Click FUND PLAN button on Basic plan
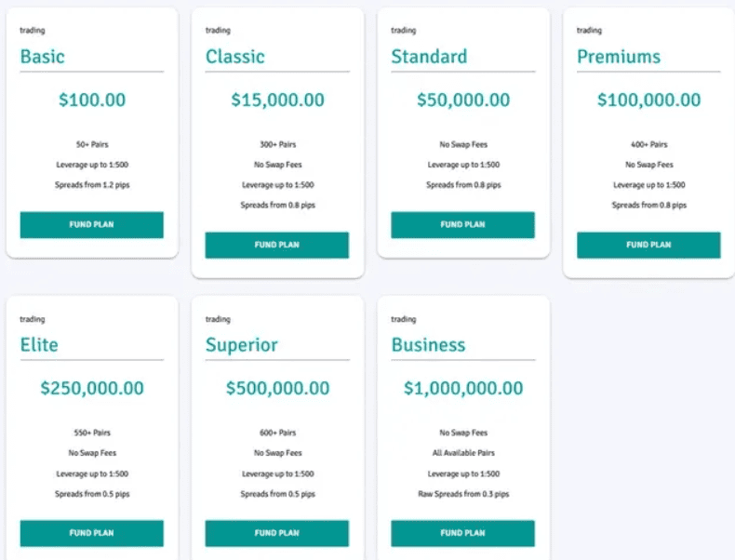 click(91, 225)
